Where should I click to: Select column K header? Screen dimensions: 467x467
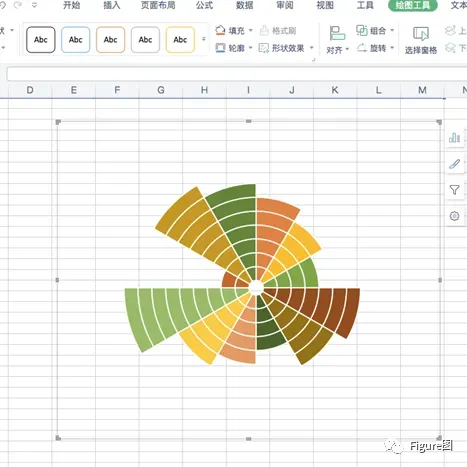[x=335, y=90]
